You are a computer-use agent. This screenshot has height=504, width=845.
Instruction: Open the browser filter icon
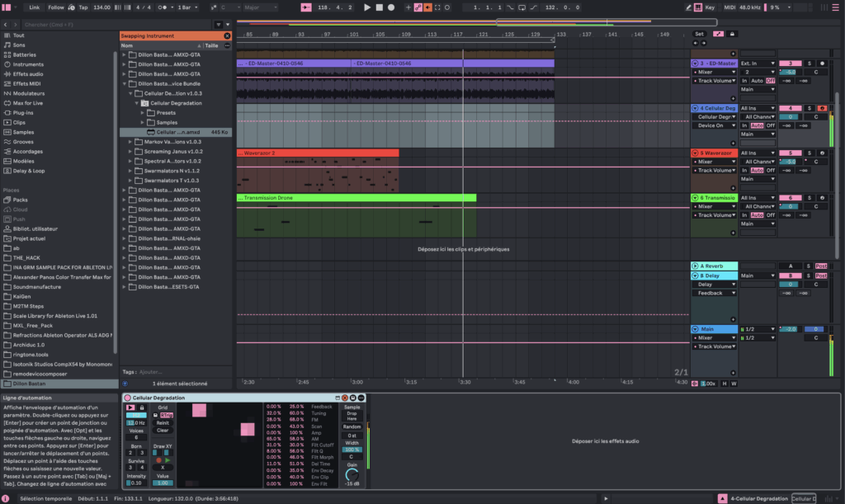tap(218, 25)
